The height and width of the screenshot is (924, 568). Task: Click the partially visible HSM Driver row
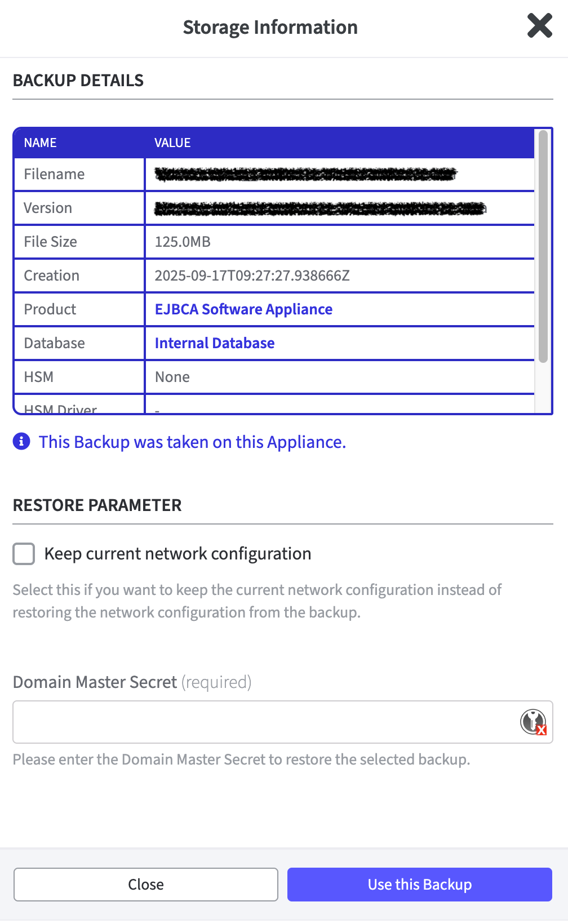click(x=79, y=408)
